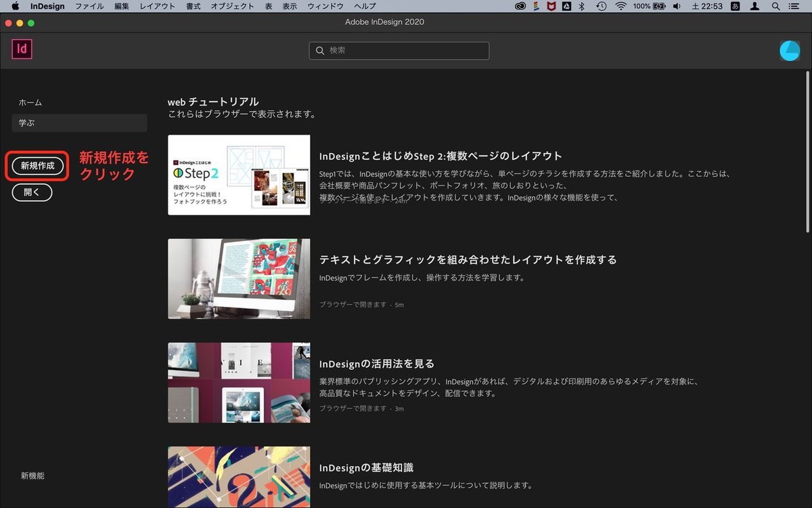Open InDesignことはじめStep 2 tutorial title
The height and width of the screenshot is (508, 812).
pyautogui.click(x=441, y=156)
